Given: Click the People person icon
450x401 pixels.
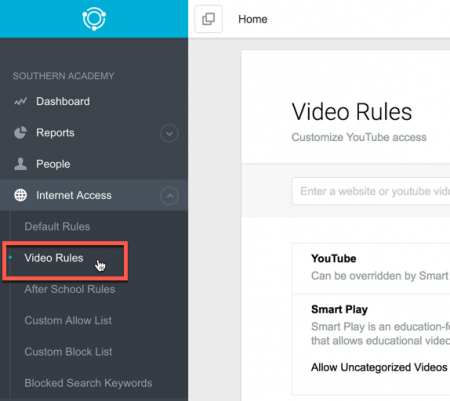Looking at the screenshot, I should click(x=20, y=164).
